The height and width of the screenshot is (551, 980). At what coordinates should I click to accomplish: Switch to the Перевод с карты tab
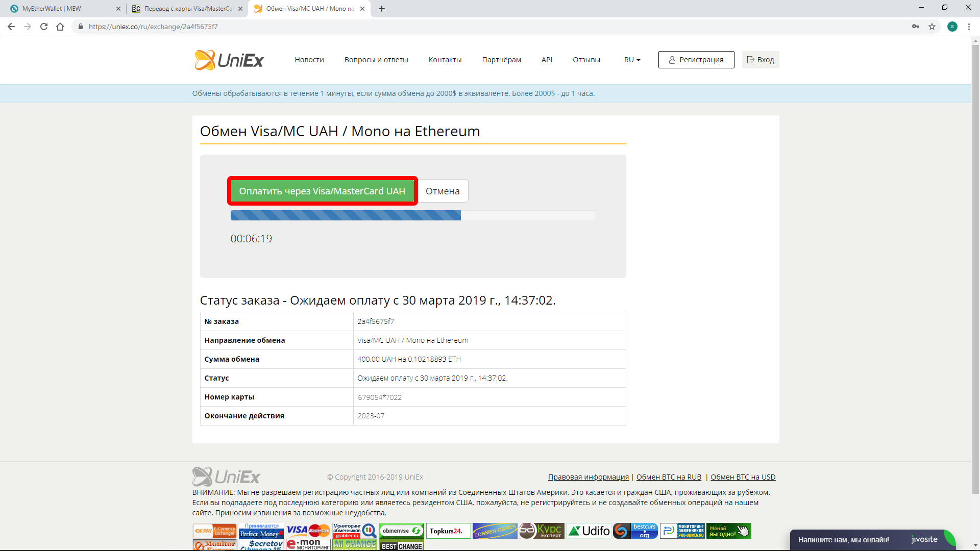(x=187, y=9)
